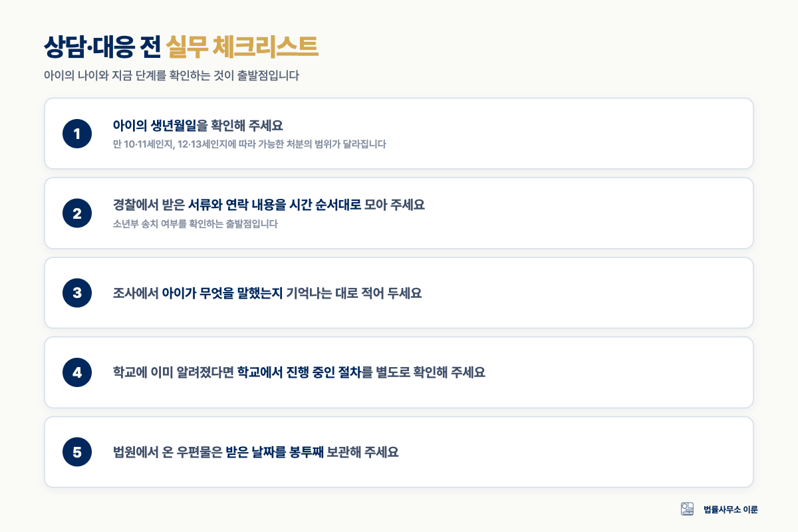798x532 pixels.
Task: Select the 경찰에서 받은 서류와 연락 heading
Action: 269,205
